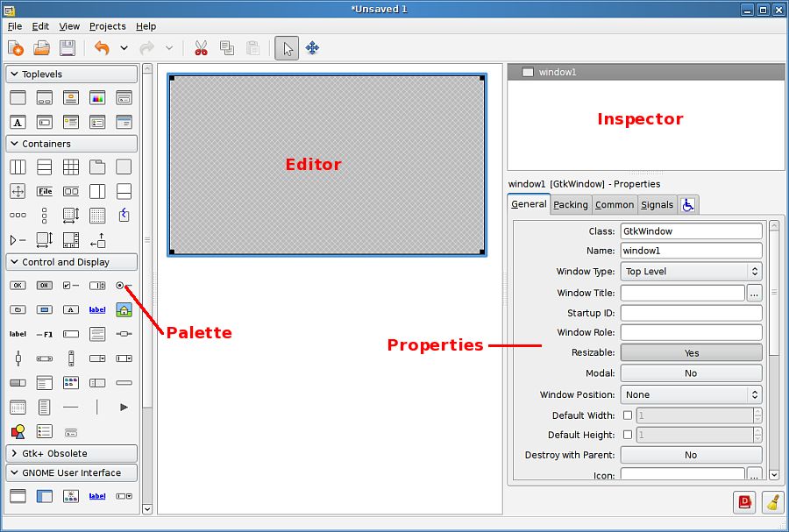Image resolution: width=789 pixels, height=532 pixels.
Task: Open the Window Position dropdown
Action: click(x=691, y=394)
